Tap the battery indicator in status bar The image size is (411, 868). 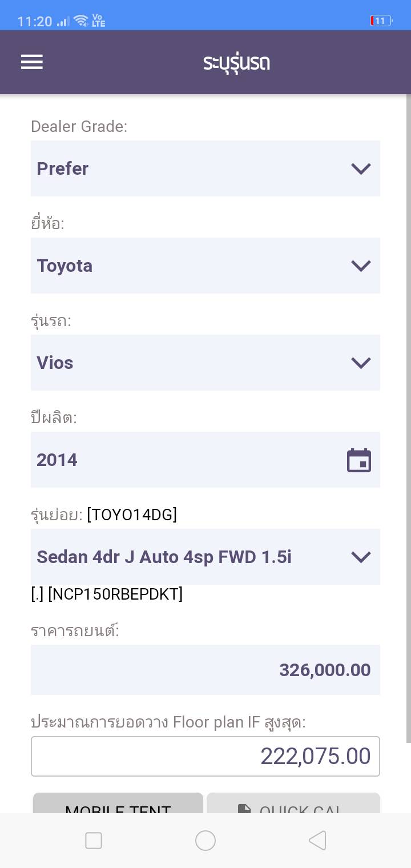pos(381,21)
